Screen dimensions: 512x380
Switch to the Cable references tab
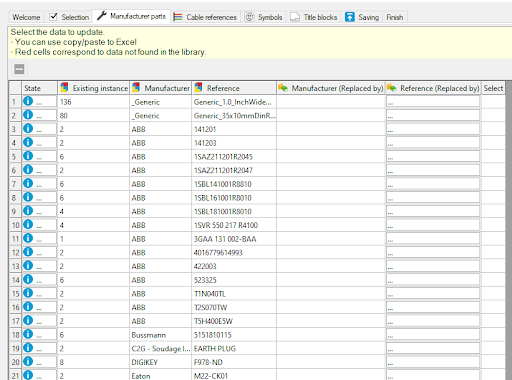(x=205, y=17)
